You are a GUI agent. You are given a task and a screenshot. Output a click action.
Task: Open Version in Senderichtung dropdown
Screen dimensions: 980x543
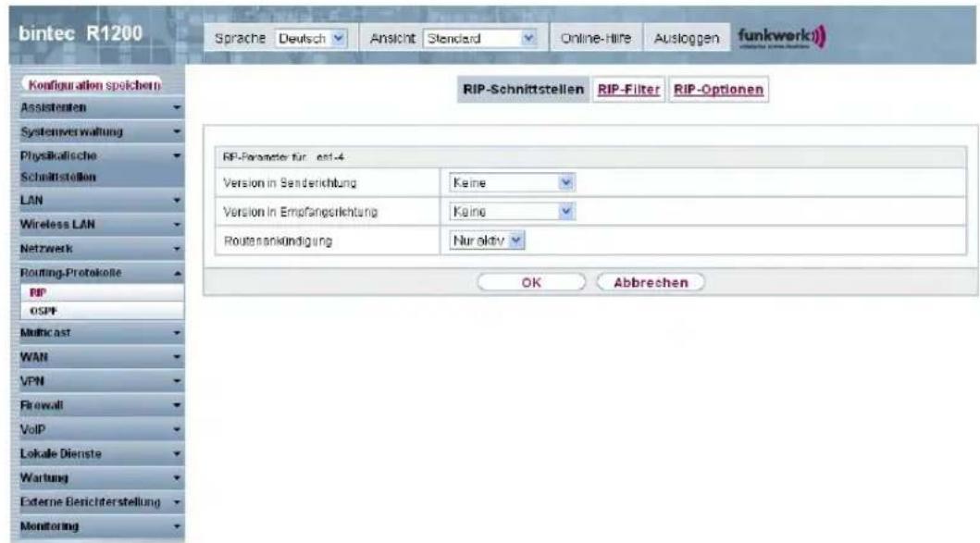[512, 183]
